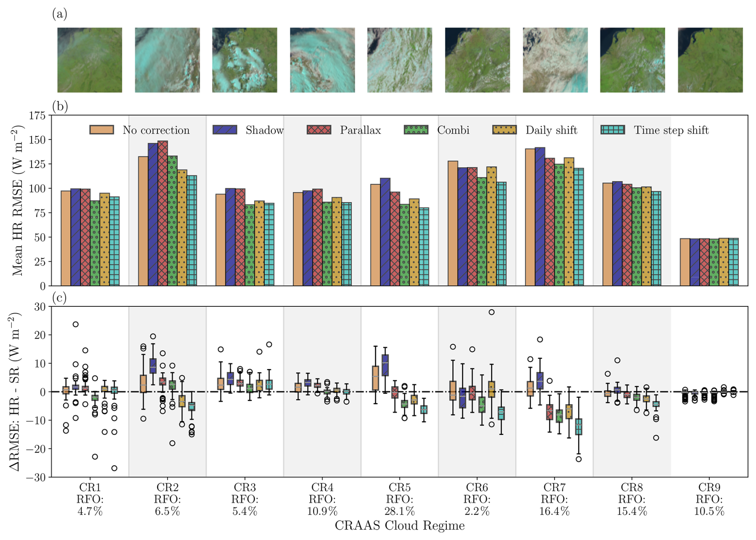Select the CR6 regime axis label
The width and height of the screenshot is (756, 540).
pyautogui.click(x=477, y=488)
